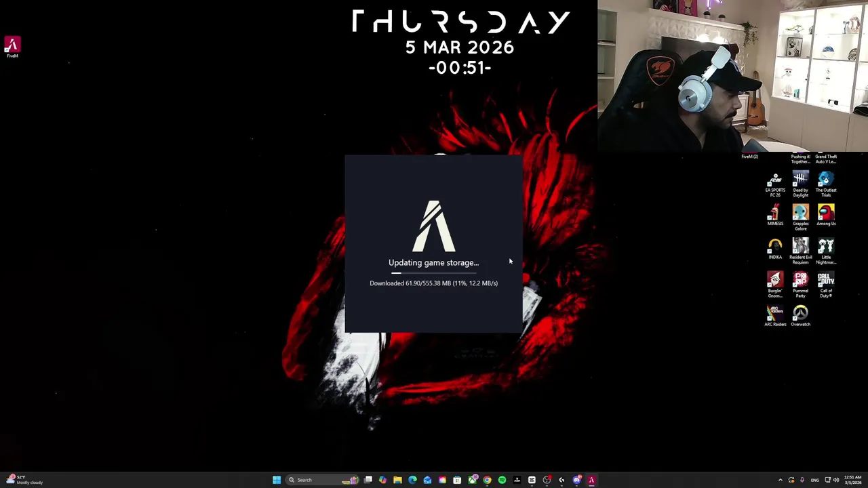This screenshot has height=488, width=868.
Task: Open Task View in the taskbar
Action: point(368,480)
